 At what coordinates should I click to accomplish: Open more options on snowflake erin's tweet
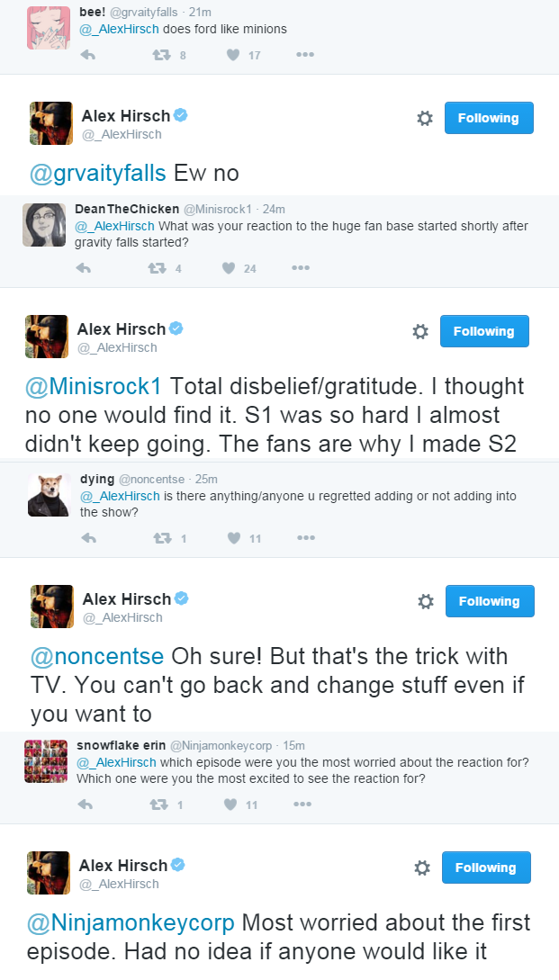302,805
